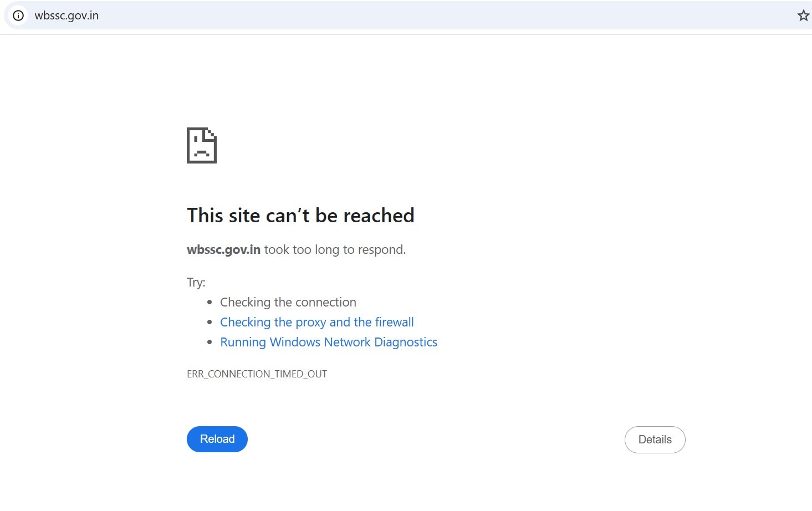Click bullet beside proxy and firewall link
This screenshot has width=812, height=511.
click(210, 322)
